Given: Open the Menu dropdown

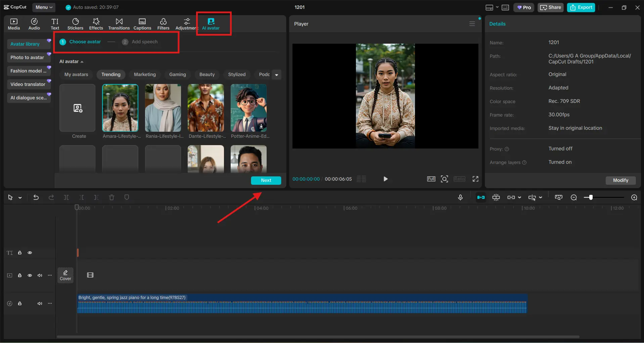Looking at the screenshot, I should (x=44, y=7).
